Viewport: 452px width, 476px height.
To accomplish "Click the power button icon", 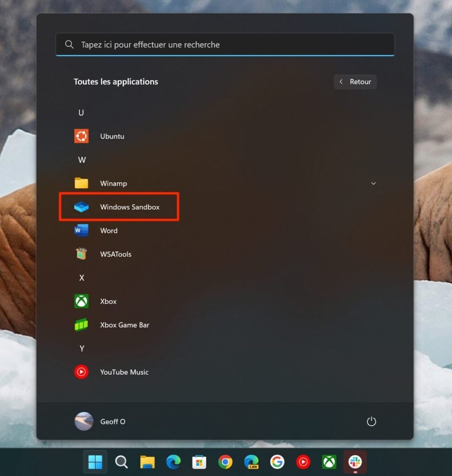I will tap(371, 421).
